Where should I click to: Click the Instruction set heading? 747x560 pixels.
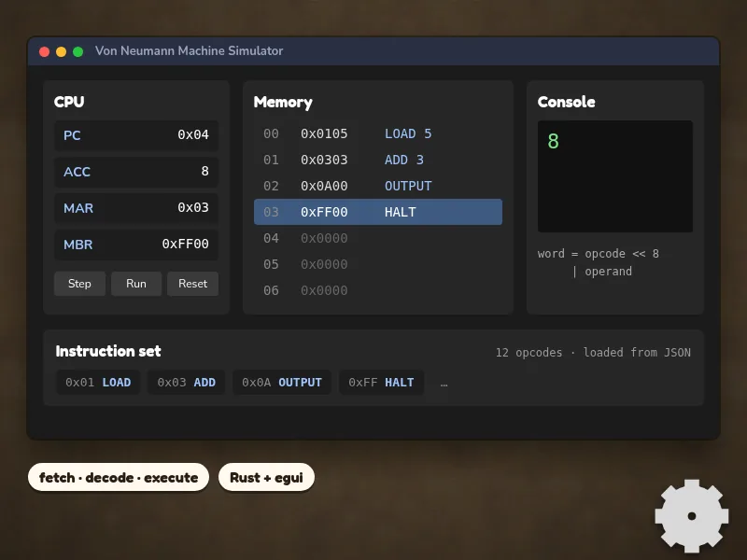coord(108,351)
